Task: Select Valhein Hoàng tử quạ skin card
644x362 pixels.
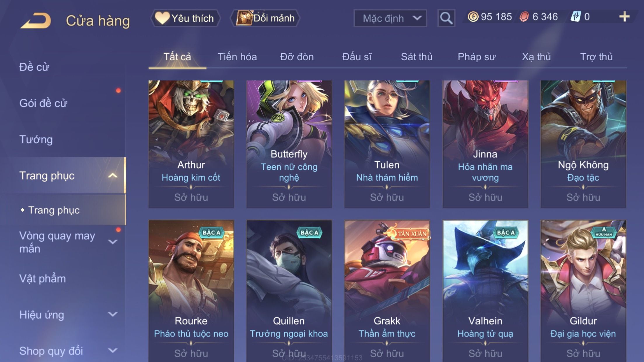Action: (x=485, y=291)
